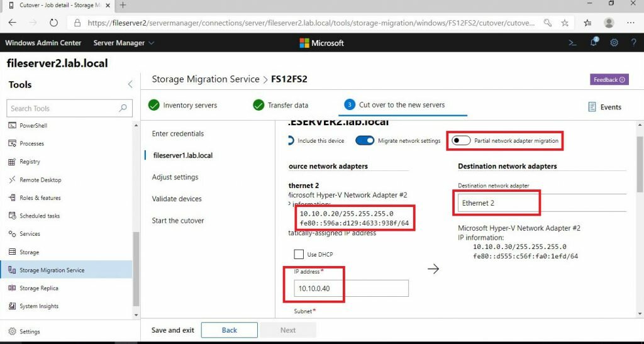Screen dimensions: 644x344
Task: Reload the page with refresh icon
Action: (x=54, y=23)
